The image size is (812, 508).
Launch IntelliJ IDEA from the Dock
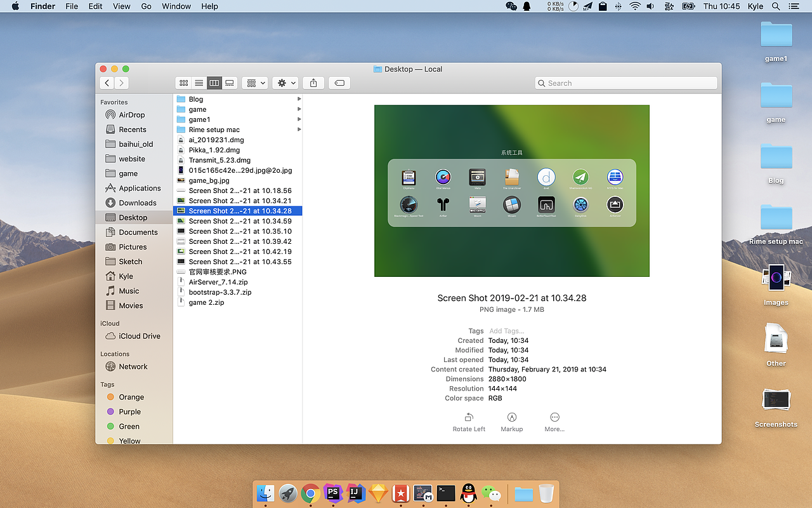(355, 493)
